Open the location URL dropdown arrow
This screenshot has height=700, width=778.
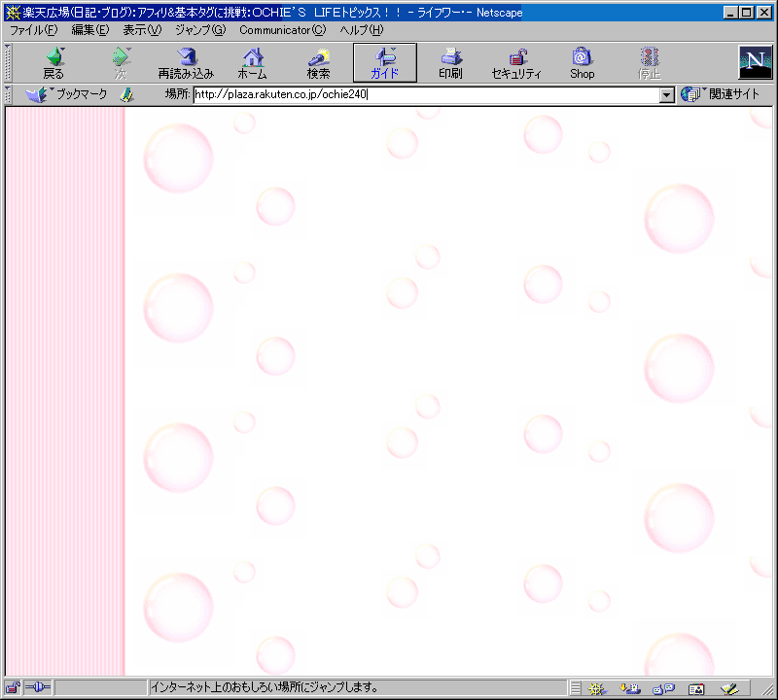[x=667, y=94]
